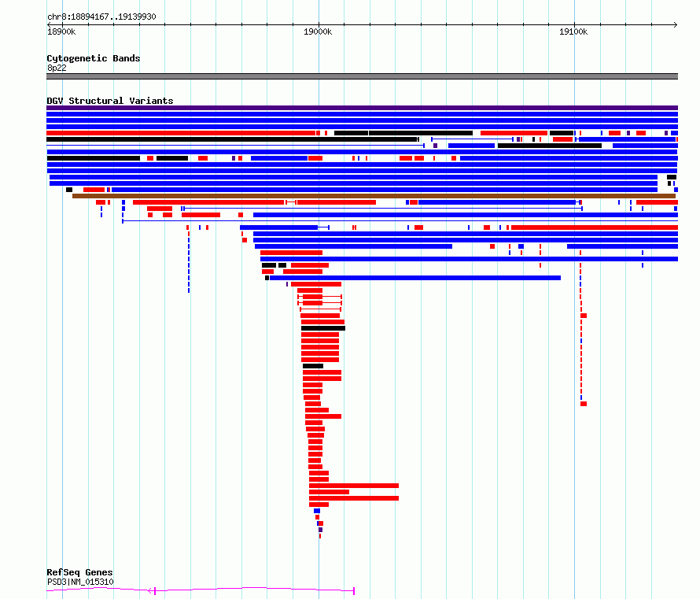This screenshot has width=700, height=599.
Task: Select the long brown structural variant bar
Action: (374, 196)
